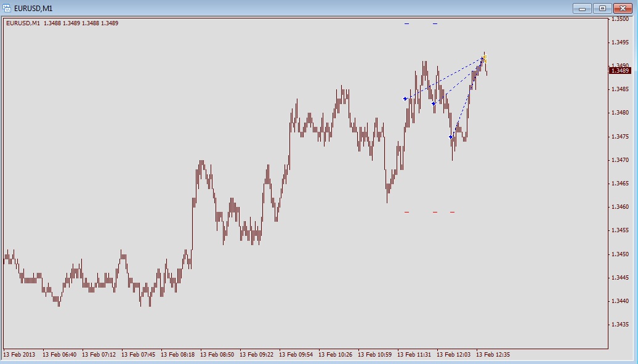Screen dimensions: 638x364
Task: Click the '13 Feb 07:12' time axis label
Action: 99,355
